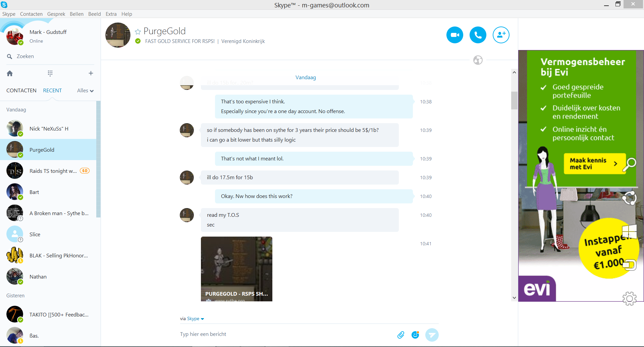Click the Typ hier een bericht message box

click(287, 334)
